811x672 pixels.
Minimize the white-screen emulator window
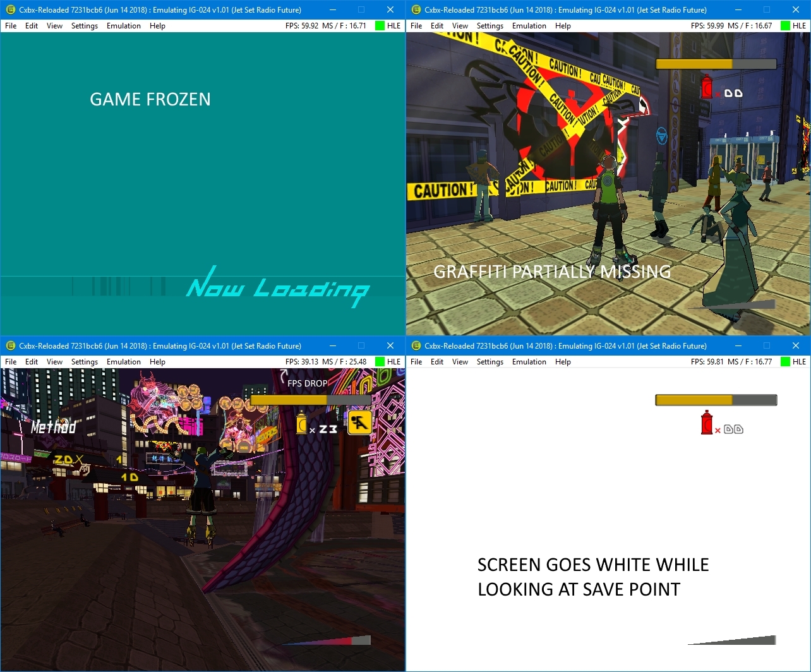point(738,345)
